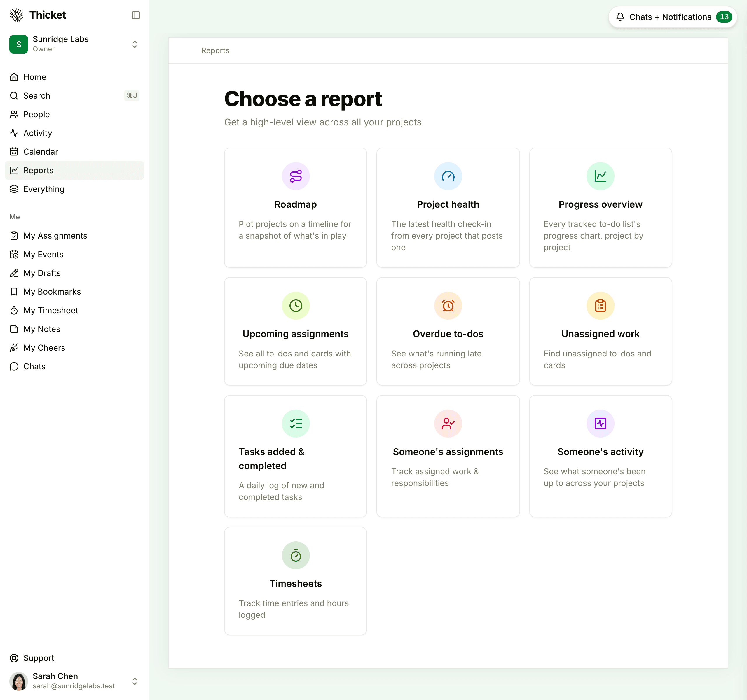Click the Timesheets stopwatch icon

(296, 555)
